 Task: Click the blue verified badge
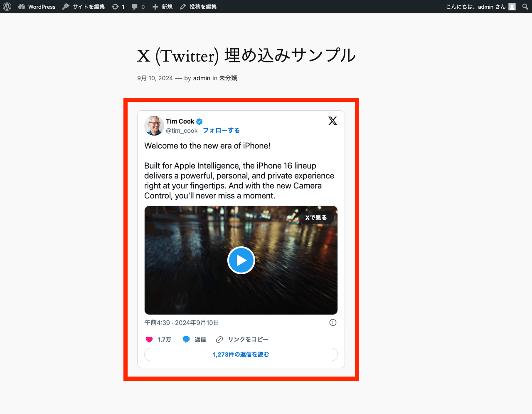pos(199,121)
